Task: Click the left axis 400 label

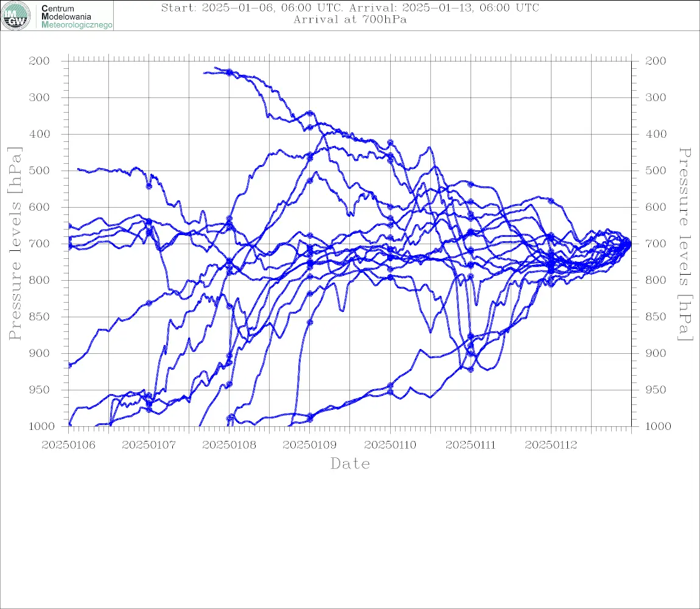Action: click(40, 134)
